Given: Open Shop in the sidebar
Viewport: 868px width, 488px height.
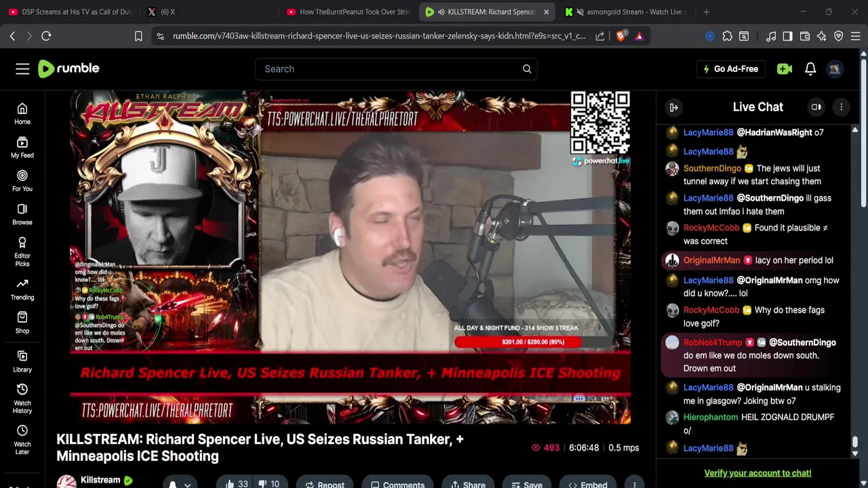Looking at the screenshot, I should click(22, 323).
